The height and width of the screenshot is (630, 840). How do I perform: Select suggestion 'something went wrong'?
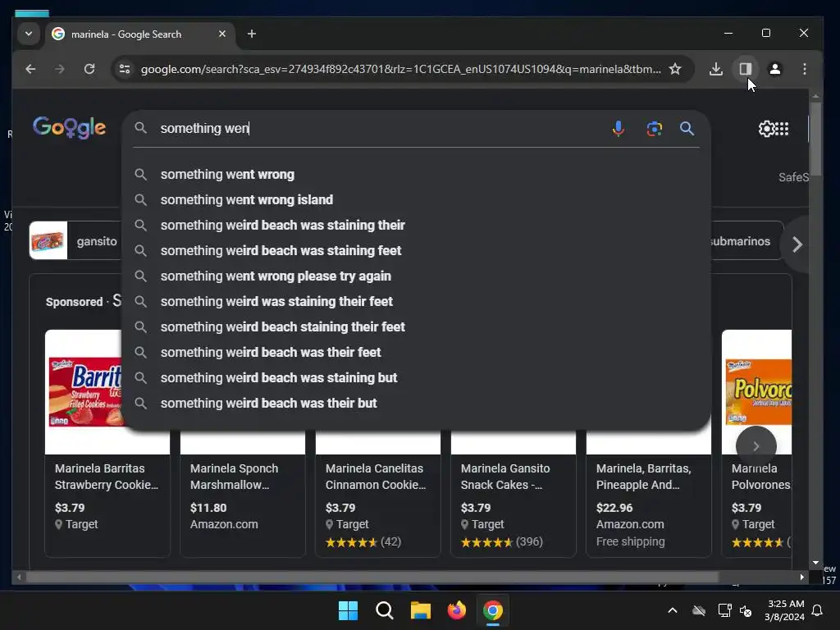coord(416,175)
